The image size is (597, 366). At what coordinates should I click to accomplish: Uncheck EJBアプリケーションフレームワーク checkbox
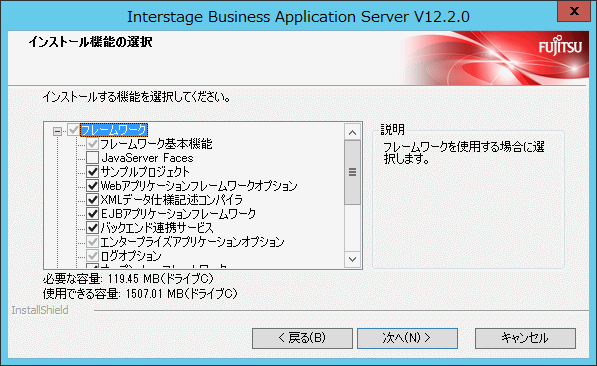92,214
